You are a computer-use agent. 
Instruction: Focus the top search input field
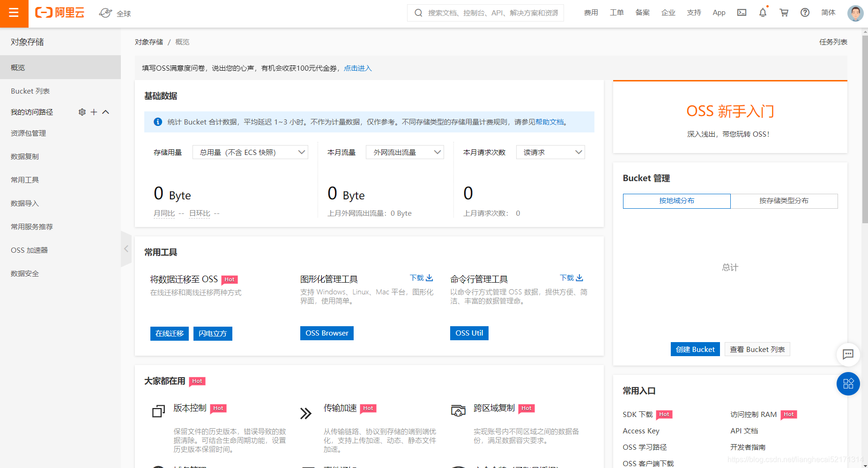(485, 13)
